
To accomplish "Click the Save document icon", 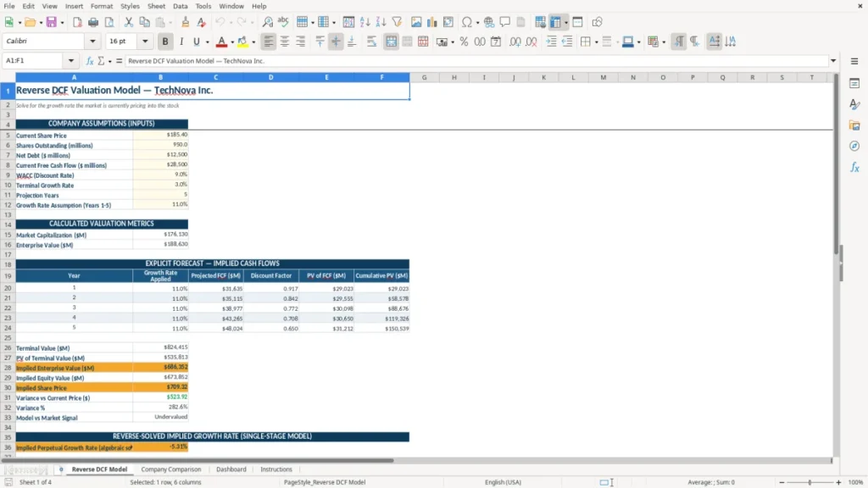I will (51, 22).
